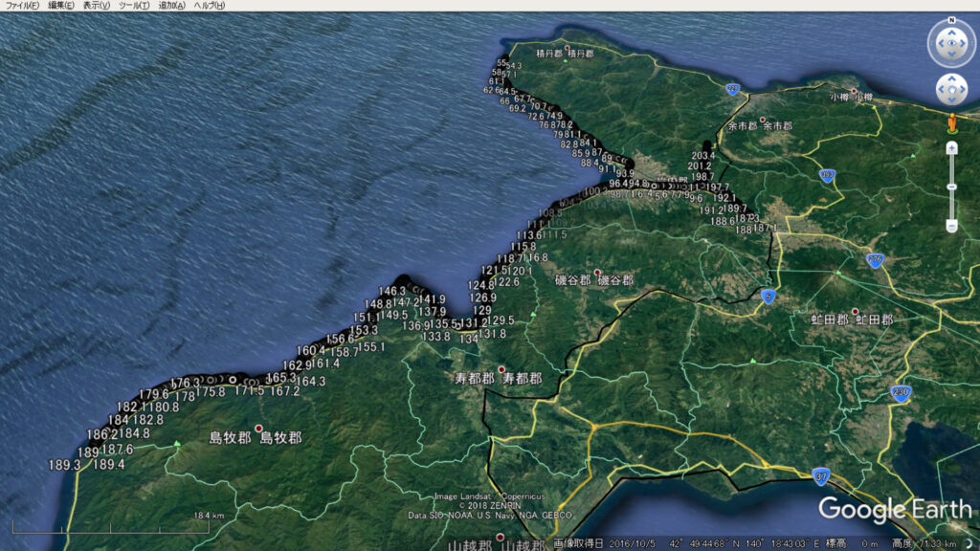This screenshot has height=551, width=980.
Task: Open the 編集(E) menu
Action: click(x=61, y=6)
